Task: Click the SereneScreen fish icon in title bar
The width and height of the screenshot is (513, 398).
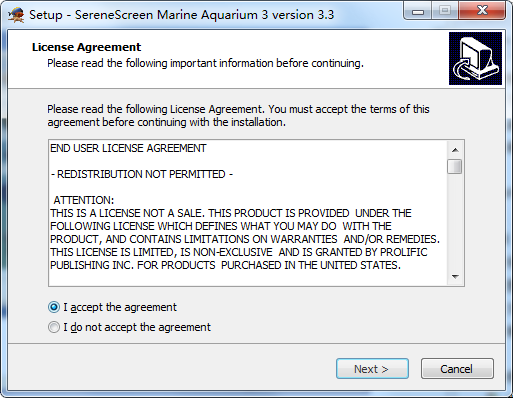Action: (16, 15)
